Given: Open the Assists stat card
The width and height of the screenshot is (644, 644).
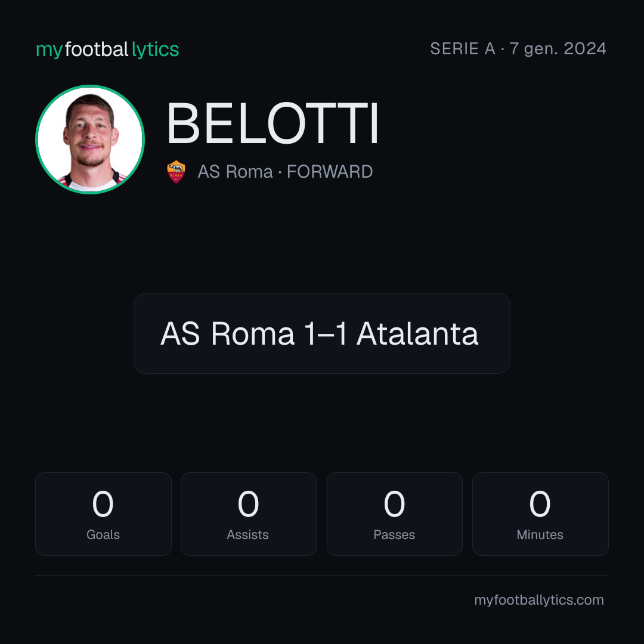Looking at the screenshot, I should [x=249, y=514].
